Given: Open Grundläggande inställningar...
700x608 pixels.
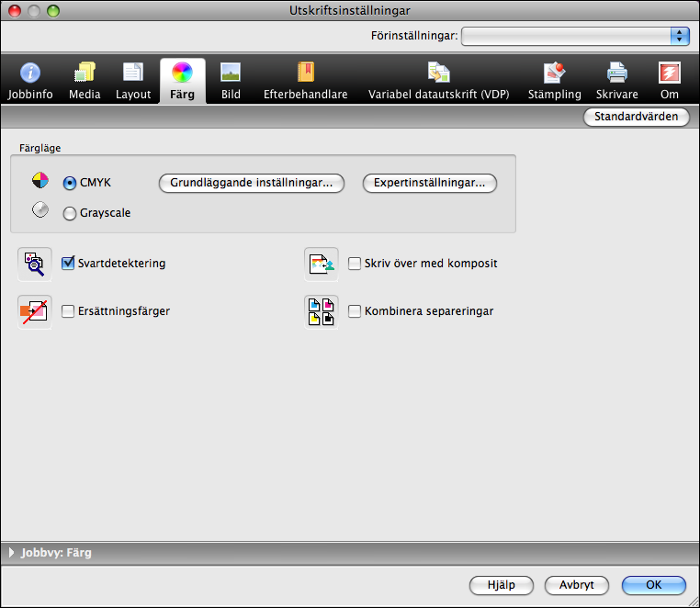Looking at the screenshot, I should [x=252, y=183].
